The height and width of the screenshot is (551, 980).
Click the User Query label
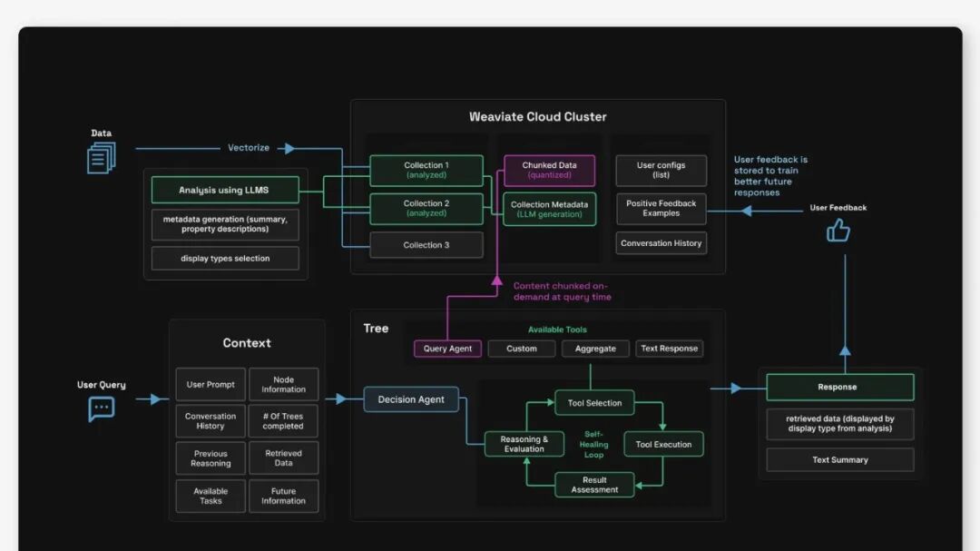[x=102, y=385]
